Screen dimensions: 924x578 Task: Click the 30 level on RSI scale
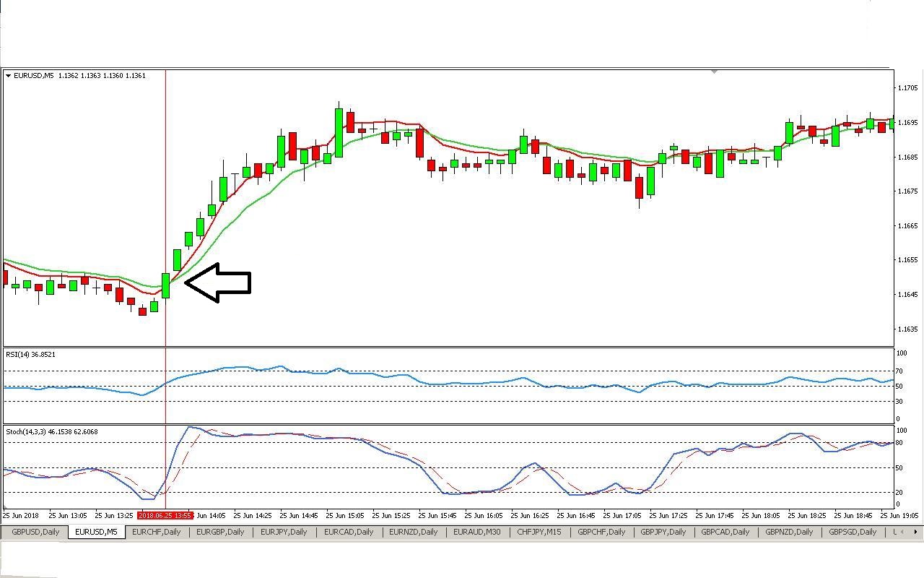click(900, 401)
